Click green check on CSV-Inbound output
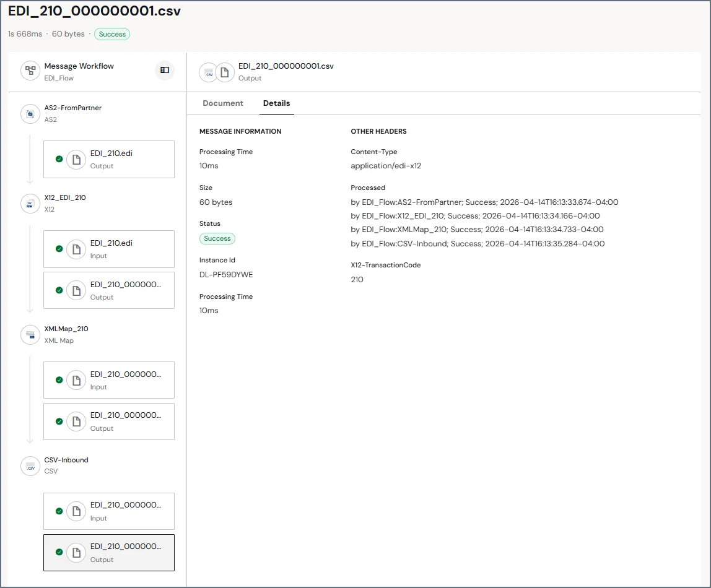The image size is (711, 588). tap(59, 552)
